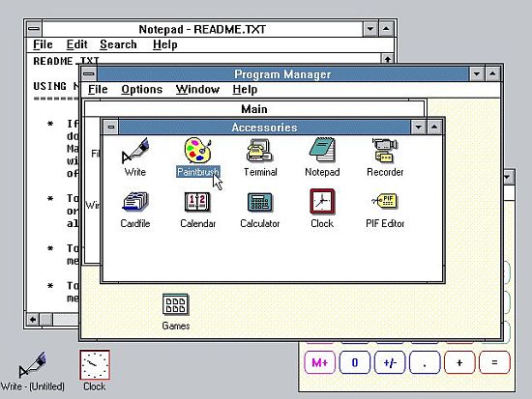The width and height of the screenshot is (532, 399).
Task: Click the Program Manager title bar
Action: click(x=282, y=73)
